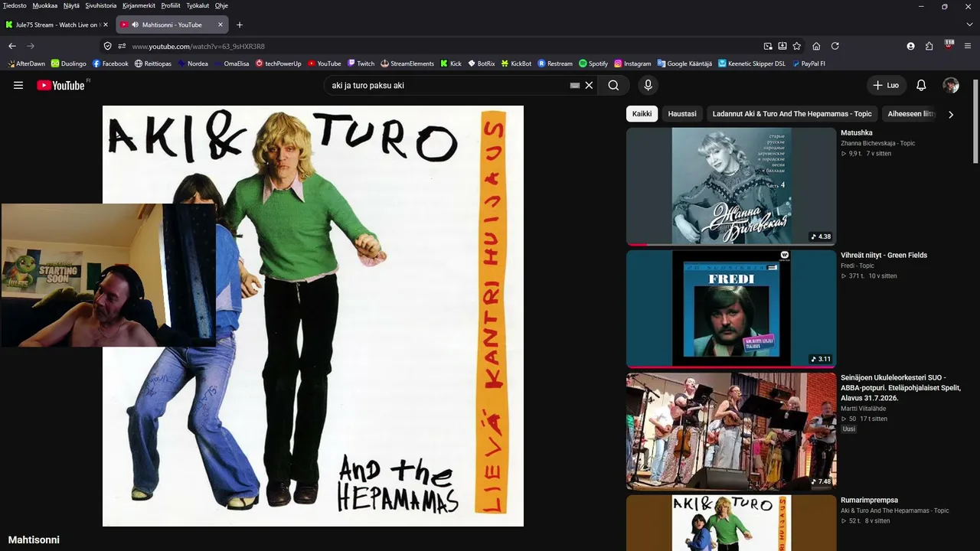The height and width of the screenshot is (551, 980).
Task: Open the Seinäjoen Ukuleleorkesteri video thumbnail
Action: (731, 431)
